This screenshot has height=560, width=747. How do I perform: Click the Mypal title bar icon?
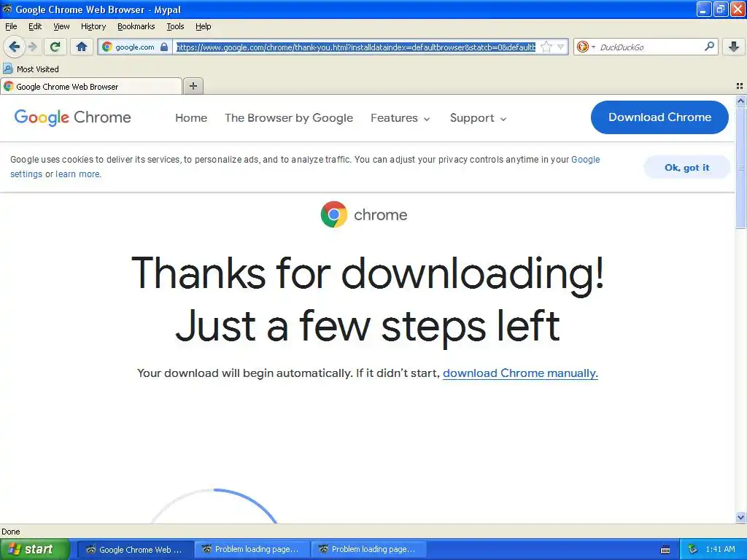tap(7, 9)
